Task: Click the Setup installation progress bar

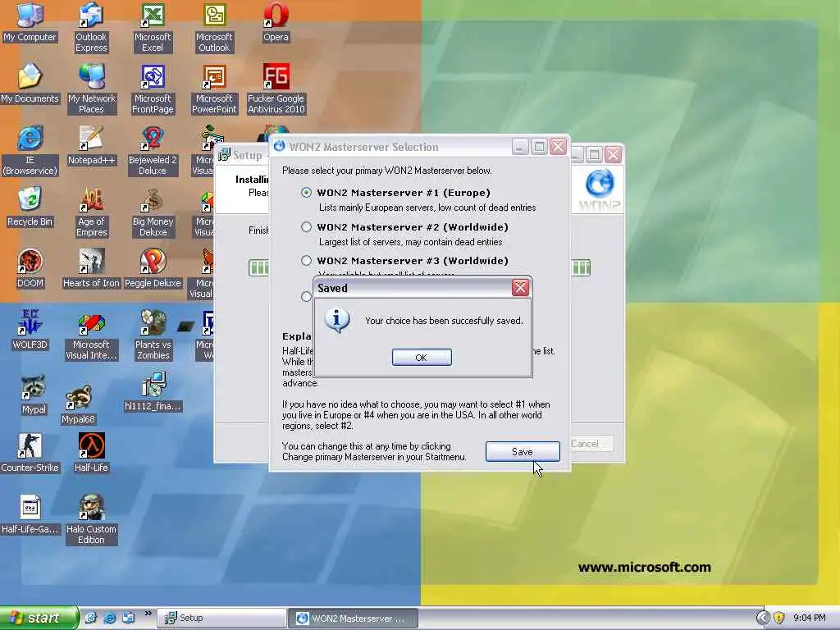Action: point(419,267)
